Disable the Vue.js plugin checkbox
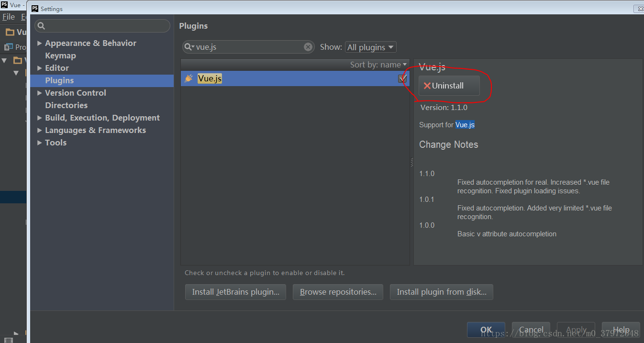The height and width of the screenshot is (343, 644). tap(402, 78)
